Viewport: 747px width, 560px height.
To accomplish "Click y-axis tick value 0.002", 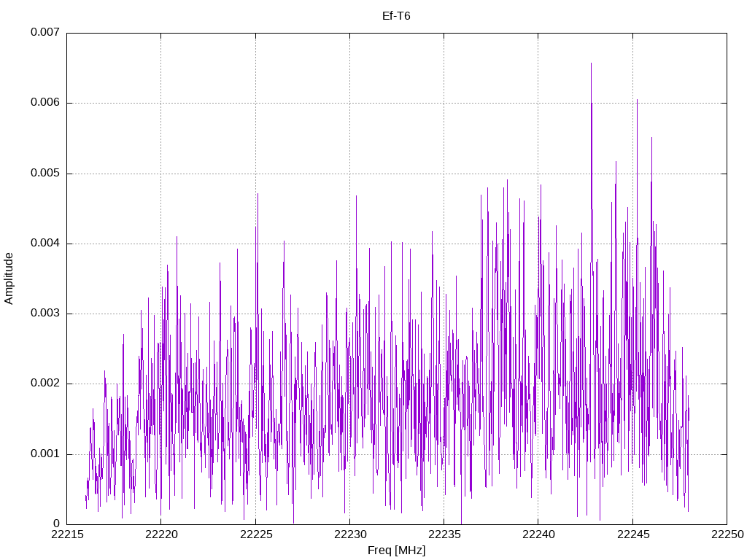I will coord(45,384).
